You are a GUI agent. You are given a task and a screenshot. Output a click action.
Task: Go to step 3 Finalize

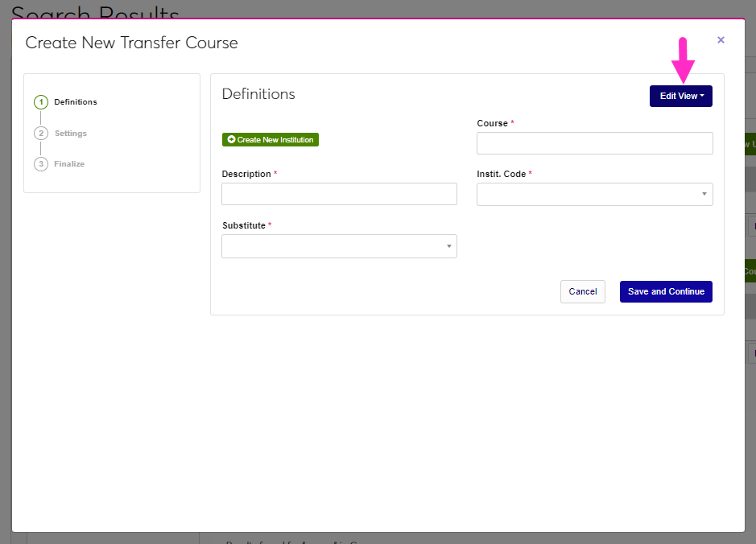(60, 164)
